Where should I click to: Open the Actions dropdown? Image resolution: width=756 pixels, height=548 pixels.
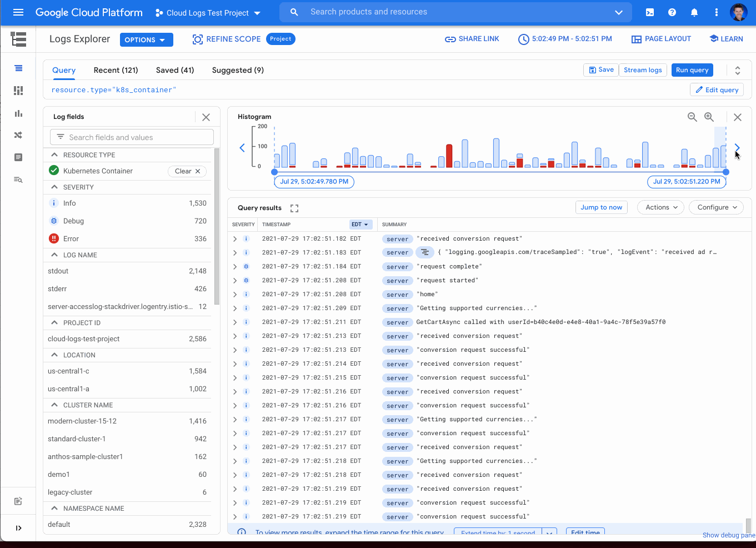(x=662, y=207)
